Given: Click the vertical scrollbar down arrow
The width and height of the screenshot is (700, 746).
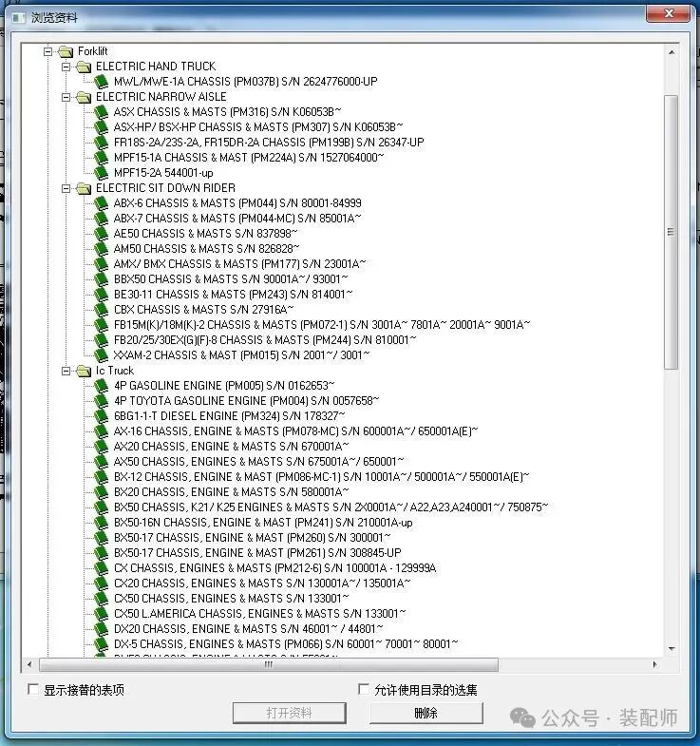Looking at the screenshot, I should tap(672, 648).
